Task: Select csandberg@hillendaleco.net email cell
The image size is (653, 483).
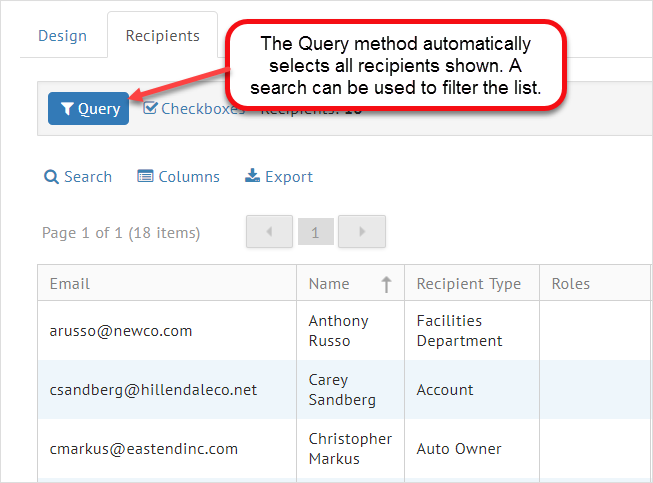Action: click(x=167, y=390)
